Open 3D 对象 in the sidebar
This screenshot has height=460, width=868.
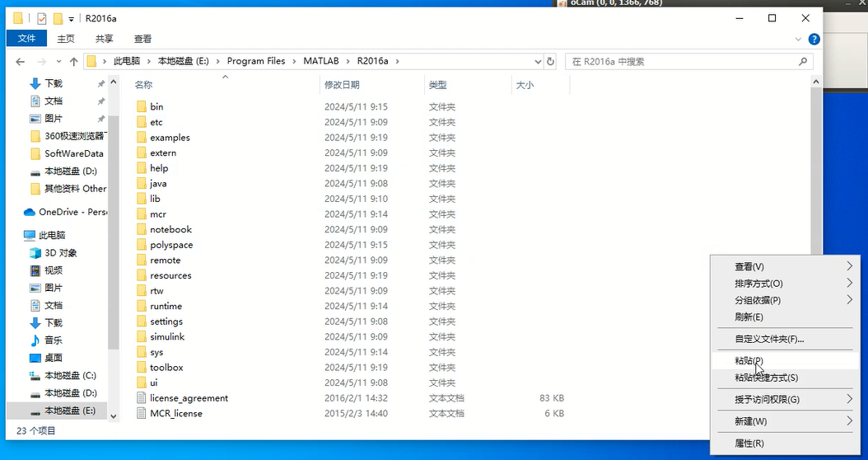pyautogui.click(x=60, y=253)
